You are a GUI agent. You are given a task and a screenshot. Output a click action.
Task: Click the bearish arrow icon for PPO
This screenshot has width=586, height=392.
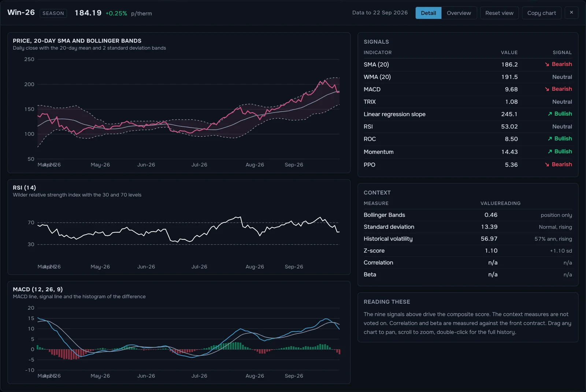point(547,165)
